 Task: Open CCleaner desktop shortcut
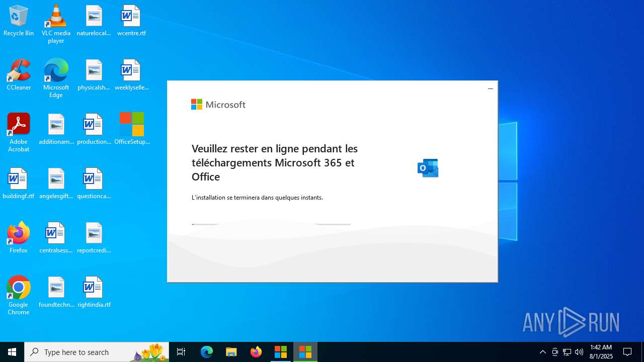point(19,75)
